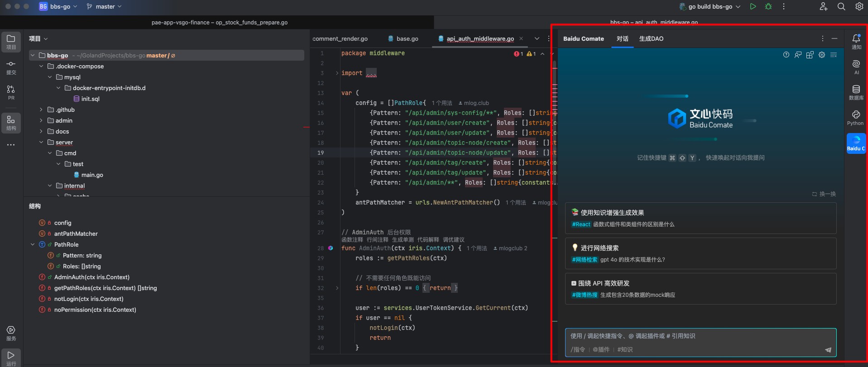Open the 项目 view mode dropdown
Viewport: 868px width, 367px height.
[38, 38]
